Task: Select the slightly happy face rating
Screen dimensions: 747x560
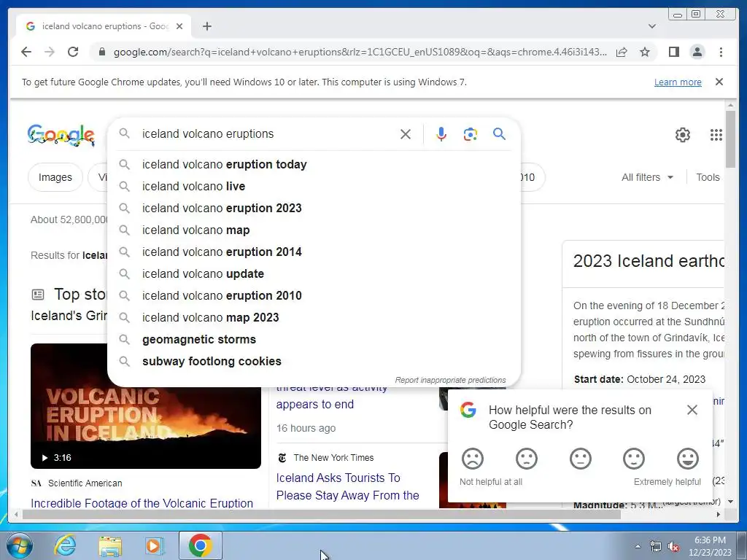Action: point(634,459)
